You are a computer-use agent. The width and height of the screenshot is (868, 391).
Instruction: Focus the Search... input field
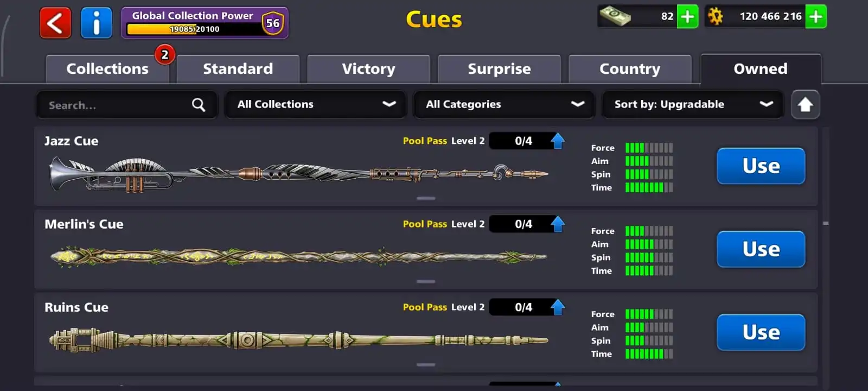(x=126, y=105)
